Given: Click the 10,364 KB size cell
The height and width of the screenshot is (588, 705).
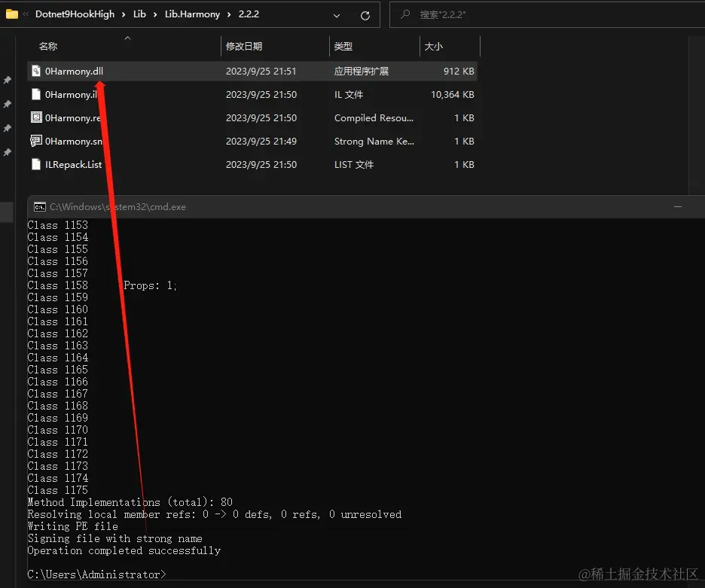Looking at the screenshot, I should [x=453, y=94].
